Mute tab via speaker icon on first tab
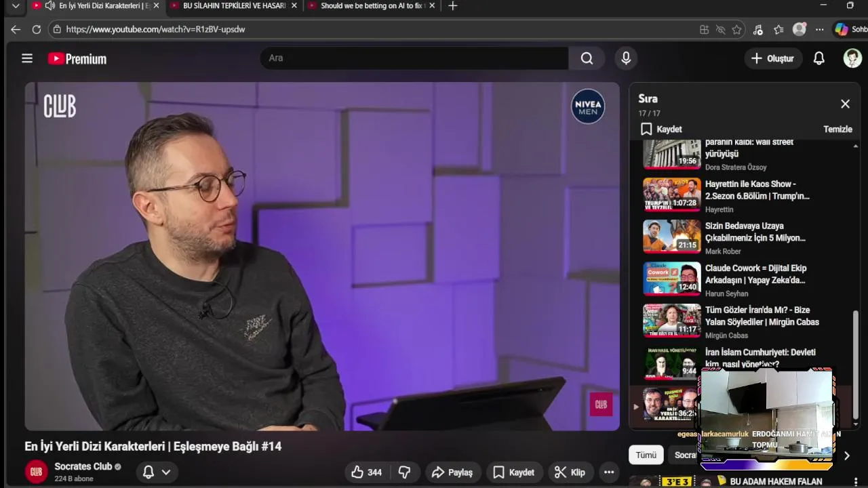The image size is (868, 488). (x=50, y=5)
